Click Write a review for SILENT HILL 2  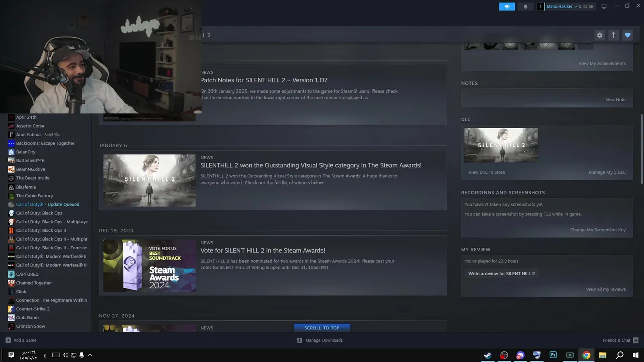(x=502, y=274)
